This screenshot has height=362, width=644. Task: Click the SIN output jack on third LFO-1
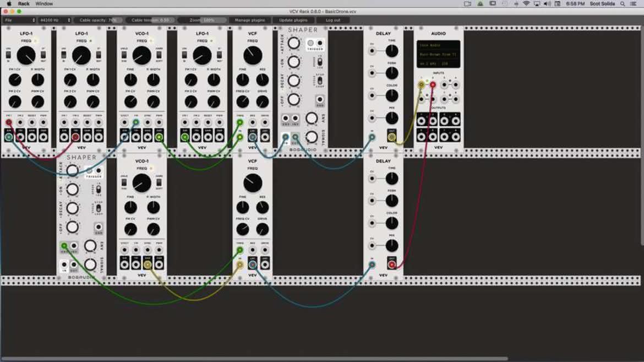click(185, 137)
